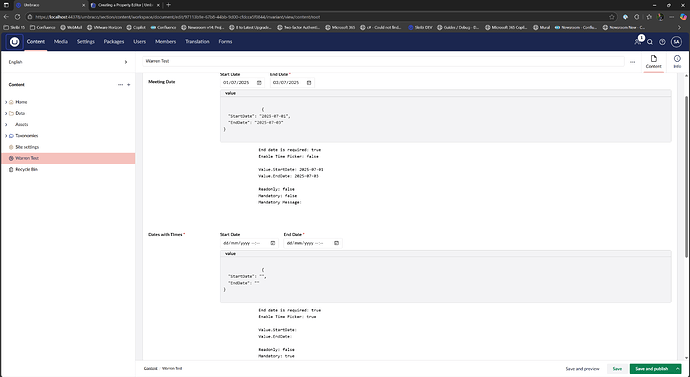Expand the Taxonomies tree node
The height and width of the screenshot is (377, 690).
[x=6, y=136]
